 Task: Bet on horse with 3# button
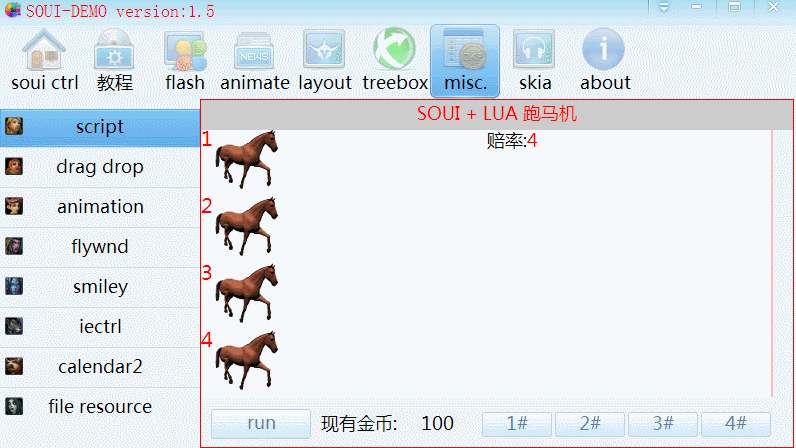click(x=663, y=424)
